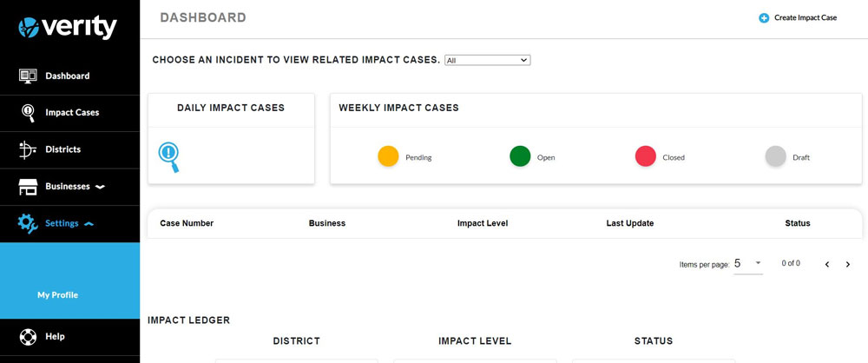Viewport: 868px width, 363px height.
Task: Expand the Businesses submenu chevron
Action: tap(100, 187)
